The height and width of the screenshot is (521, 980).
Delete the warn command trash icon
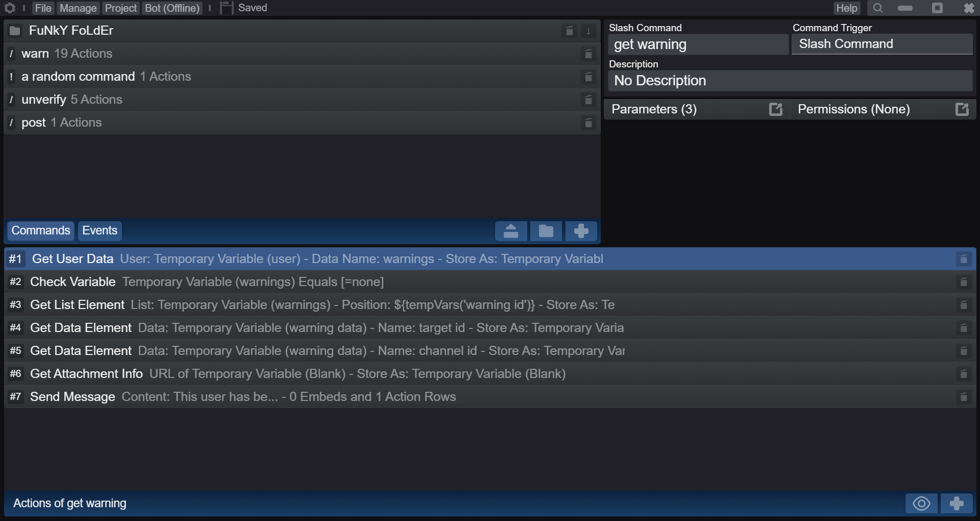point(588,54)
